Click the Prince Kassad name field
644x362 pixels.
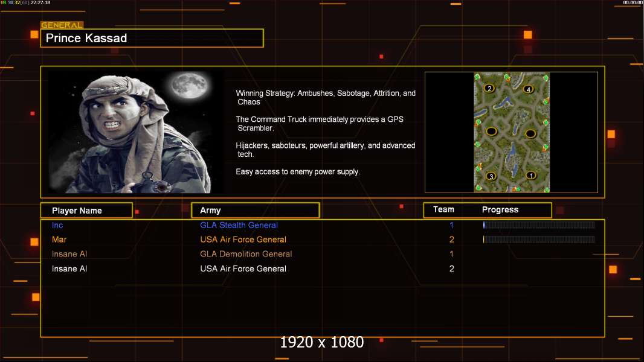pos(152,38)
